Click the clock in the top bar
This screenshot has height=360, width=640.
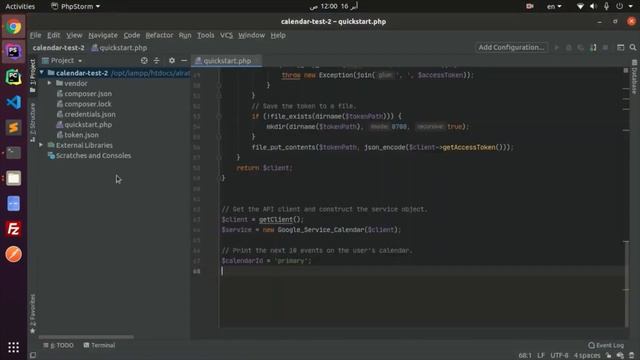click(333, 6)
